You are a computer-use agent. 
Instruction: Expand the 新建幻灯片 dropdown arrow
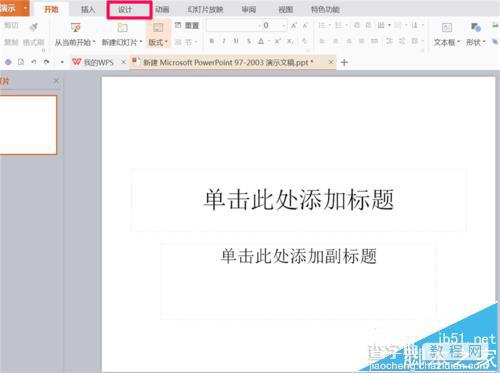point(141,42)
